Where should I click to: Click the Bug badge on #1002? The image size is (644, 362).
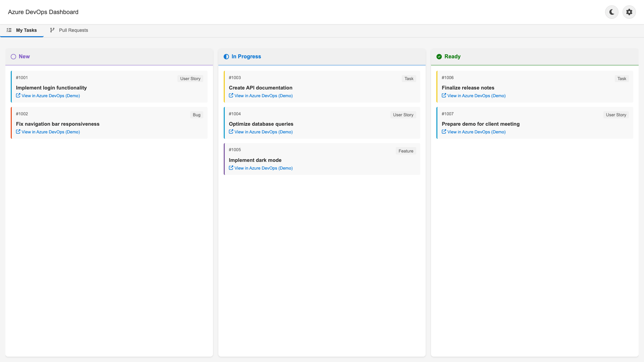197,115
